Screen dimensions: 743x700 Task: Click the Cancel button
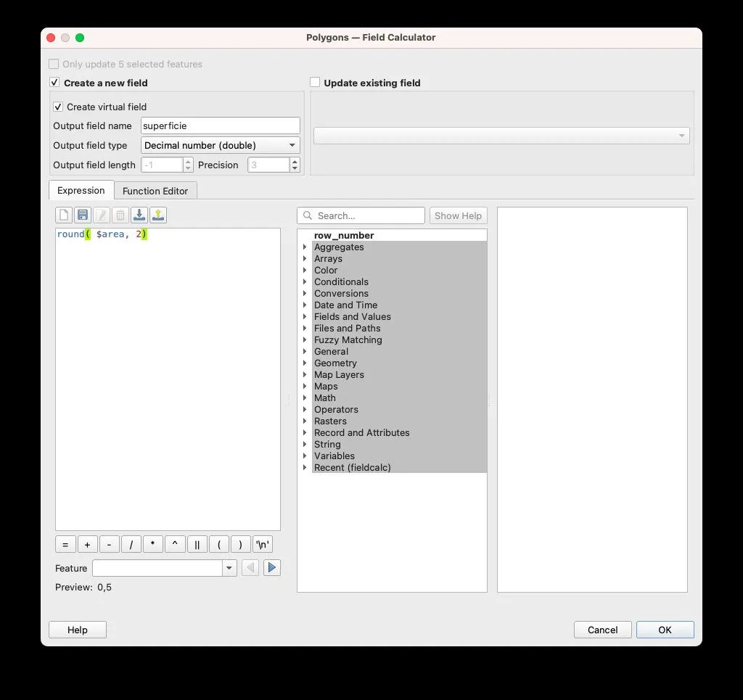coord(602,630)
